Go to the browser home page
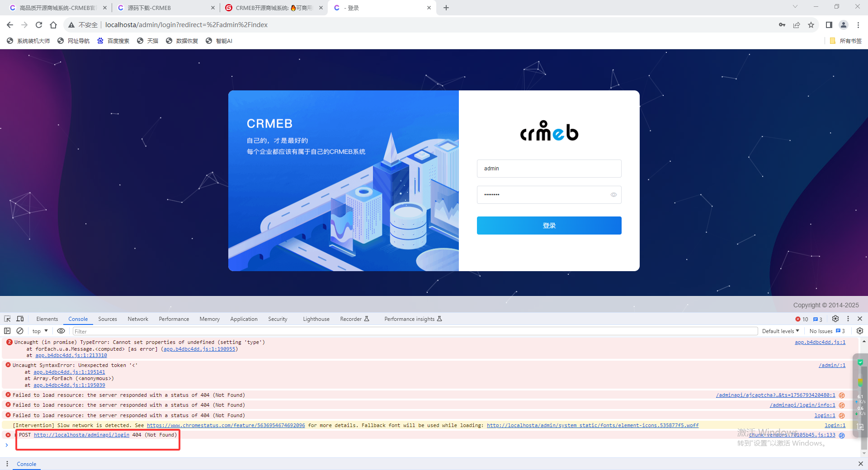 53,25
